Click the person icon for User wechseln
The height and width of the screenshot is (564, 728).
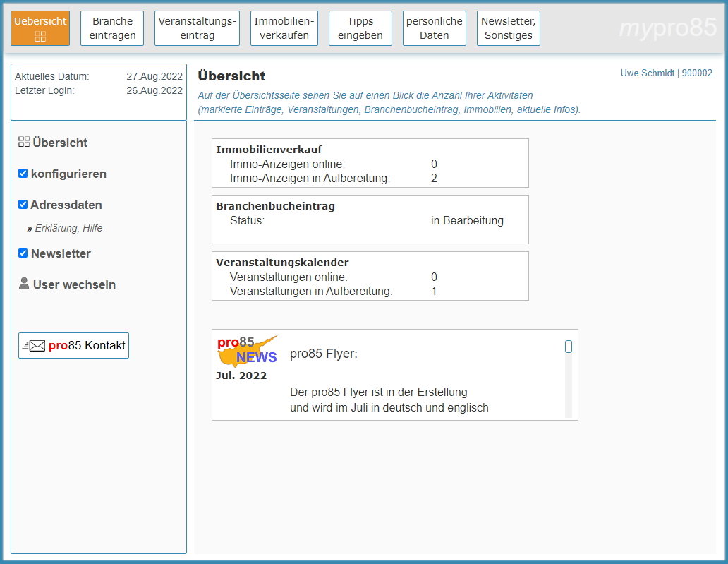point(24,284)
